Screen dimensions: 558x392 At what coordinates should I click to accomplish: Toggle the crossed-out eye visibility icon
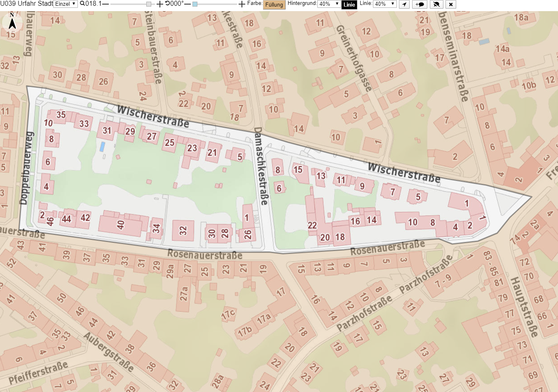tap(436, 4)
